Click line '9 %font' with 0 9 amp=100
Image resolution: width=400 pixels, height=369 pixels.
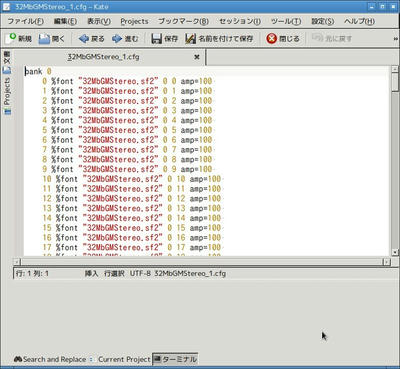[x=127, y=169]
